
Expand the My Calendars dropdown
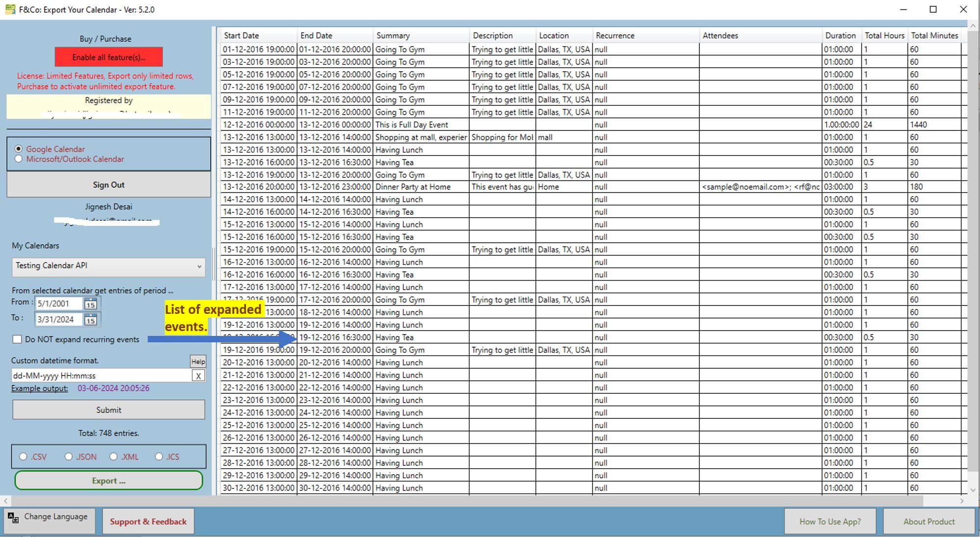coord(199,266)
